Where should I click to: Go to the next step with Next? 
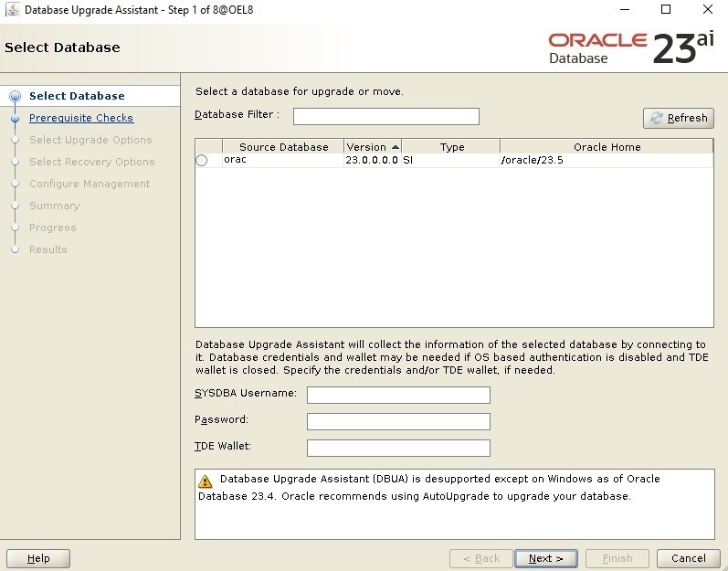coord(546,558)
